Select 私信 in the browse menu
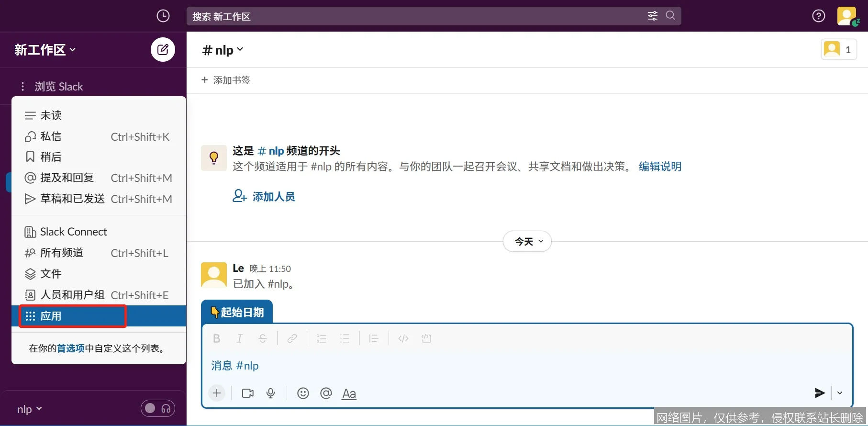Viewport: 868px width, 426px height. click(x=99, y=136)
